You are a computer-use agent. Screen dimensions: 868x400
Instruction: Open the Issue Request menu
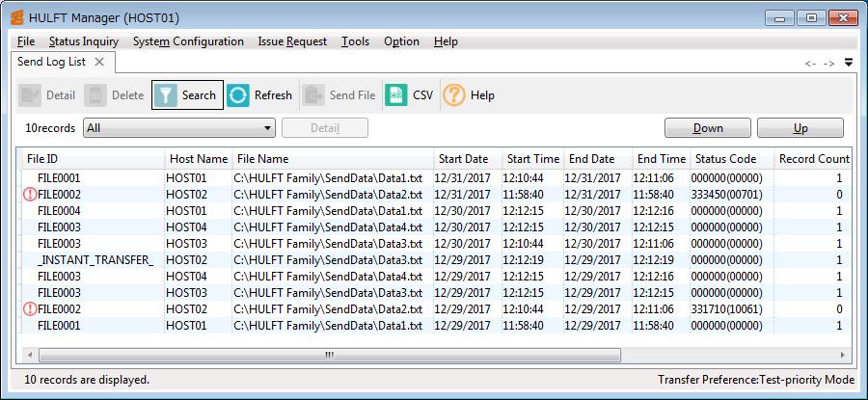(x=292, y=41)
